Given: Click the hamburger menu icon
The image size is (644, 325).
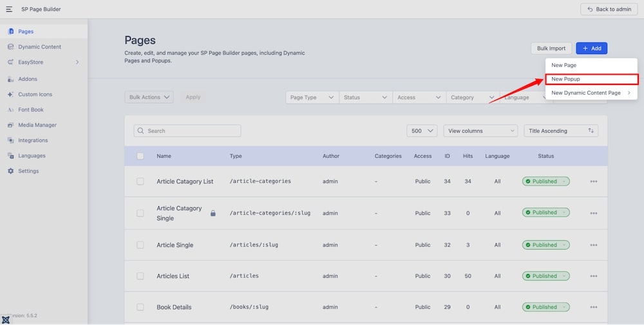Looking at the screenshot, I should (x=9, y=9).
